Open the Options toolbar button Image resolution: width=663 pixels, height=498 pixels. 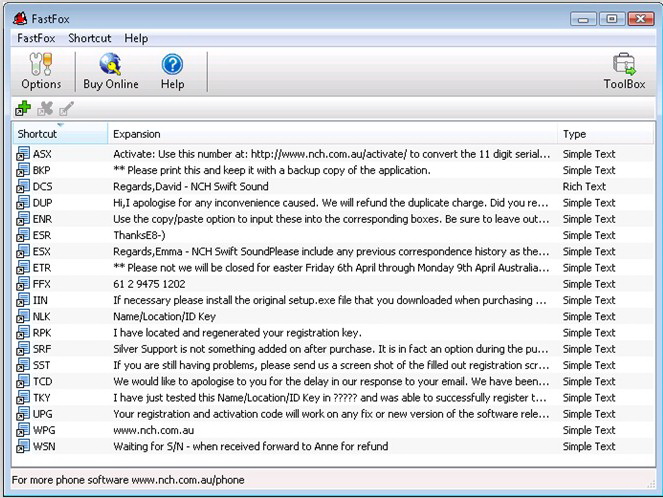tap(41, 71)
